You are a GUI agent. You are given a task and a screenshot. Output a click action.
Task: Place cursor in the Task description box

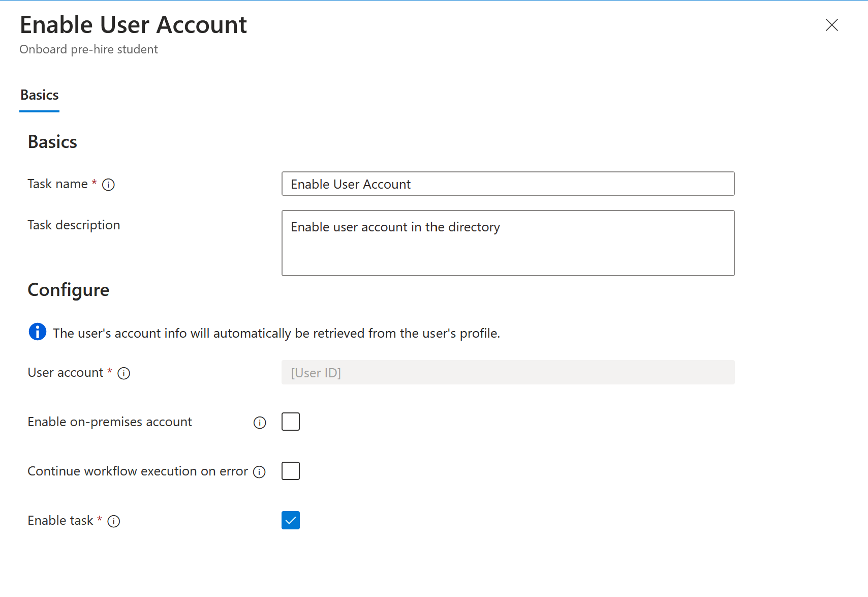[x=507, y=243]
